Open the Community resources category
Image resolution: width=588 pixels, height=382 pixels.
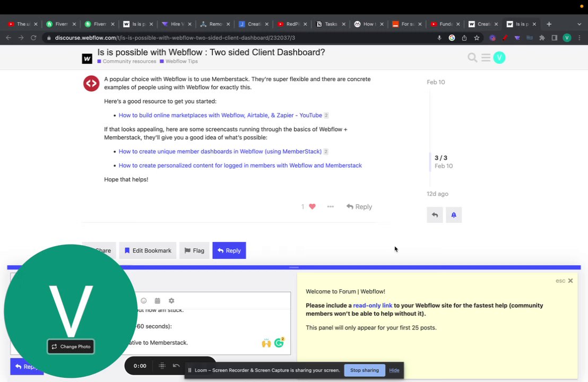127,61
